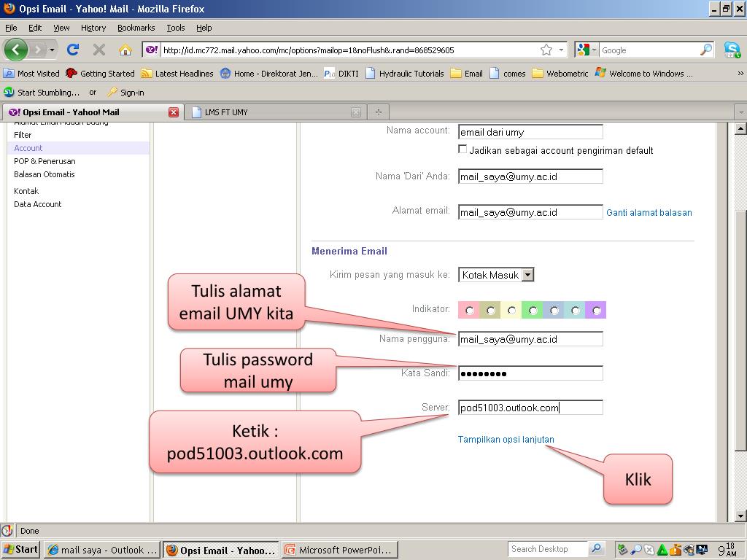This screenshot has width=747, height=560.
Task: Reload the page with the blue refresh icon
Action: 73,50
